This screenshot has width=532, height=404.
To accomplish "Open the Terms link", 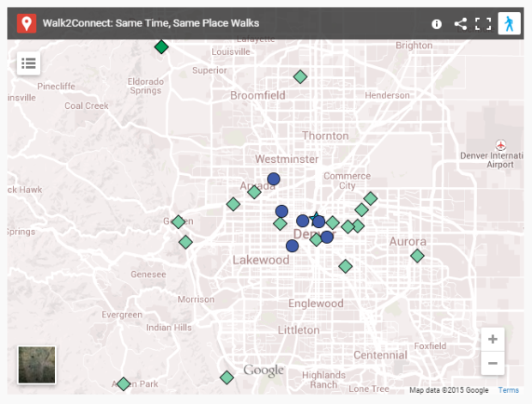I will (508, 390).
